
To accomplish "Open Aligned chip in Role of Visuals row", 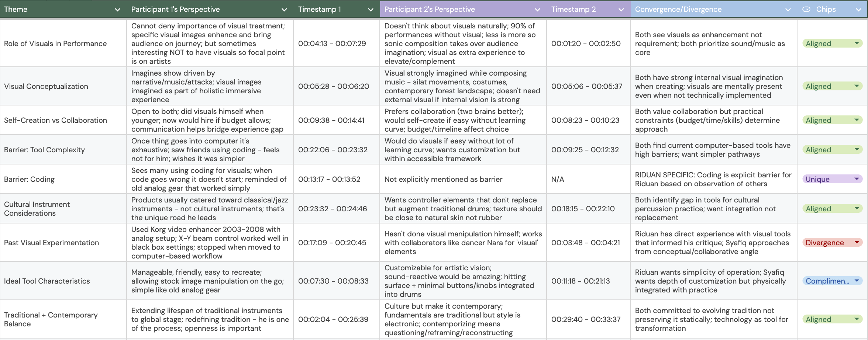I will coord(857,43).
